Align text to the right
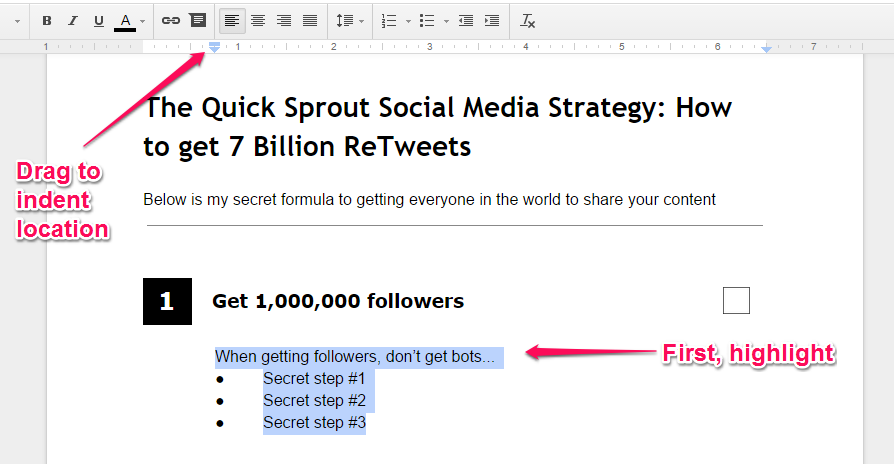894x464 pixels. tap(284, 21)
